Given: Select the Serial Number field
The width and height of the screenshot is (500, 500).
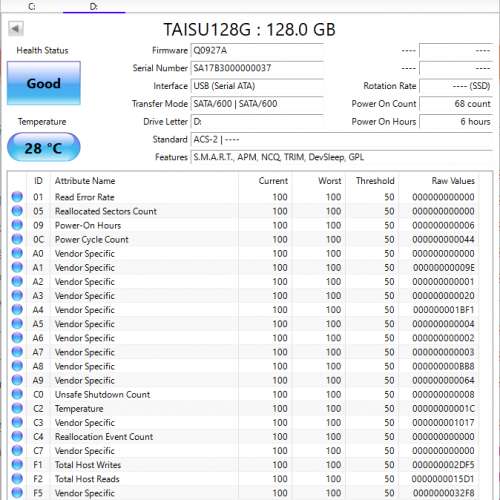Looking at the screenshot, I should click(x=257, y=68).
